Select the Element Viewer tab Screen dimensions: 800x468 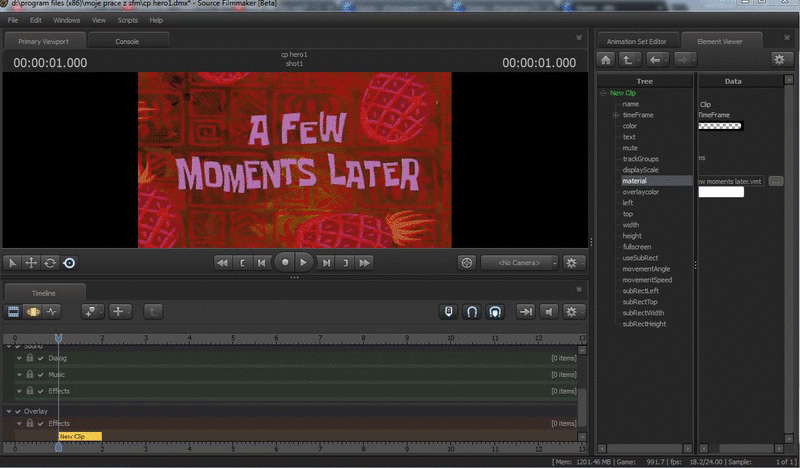pyautogui.click(x=720, y=41)
